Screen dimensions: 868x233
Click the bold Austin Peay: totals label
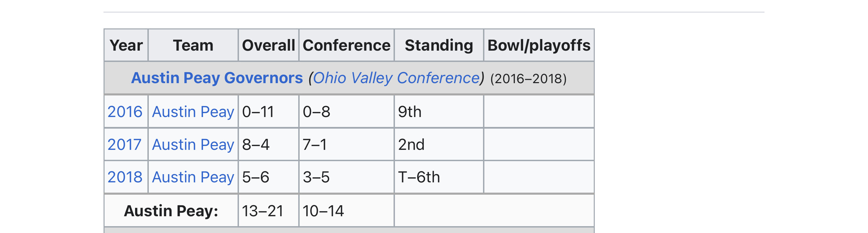[171, 211]
